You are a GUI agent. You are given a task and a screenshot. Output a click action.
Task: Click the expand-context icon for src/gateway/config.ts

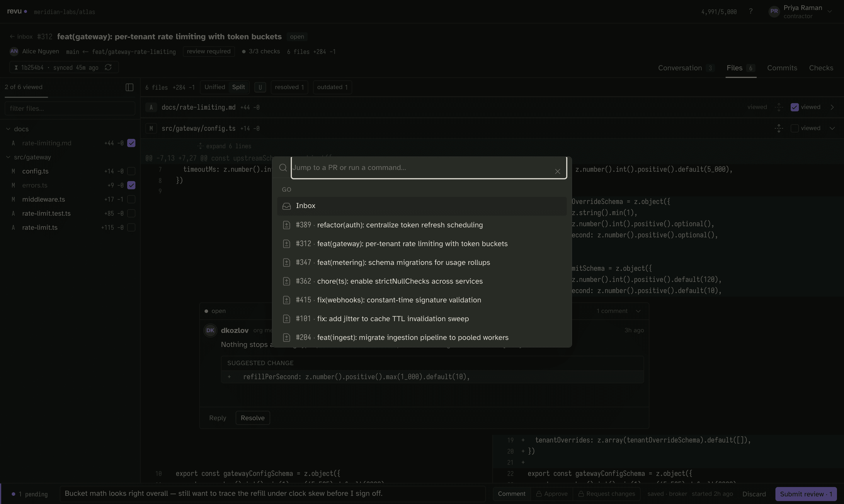point(779,128)
